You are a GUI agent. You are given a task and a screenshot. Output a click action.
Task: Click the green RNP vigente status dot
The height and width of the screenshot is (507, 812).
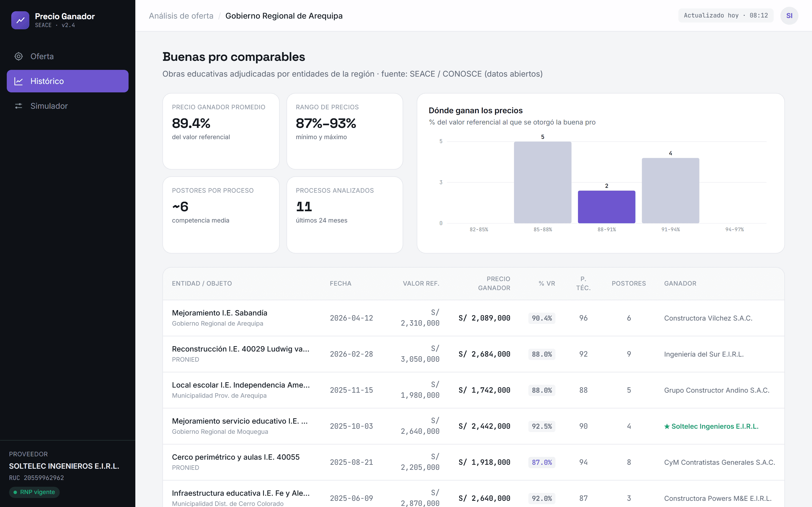[x=15, y=492]
